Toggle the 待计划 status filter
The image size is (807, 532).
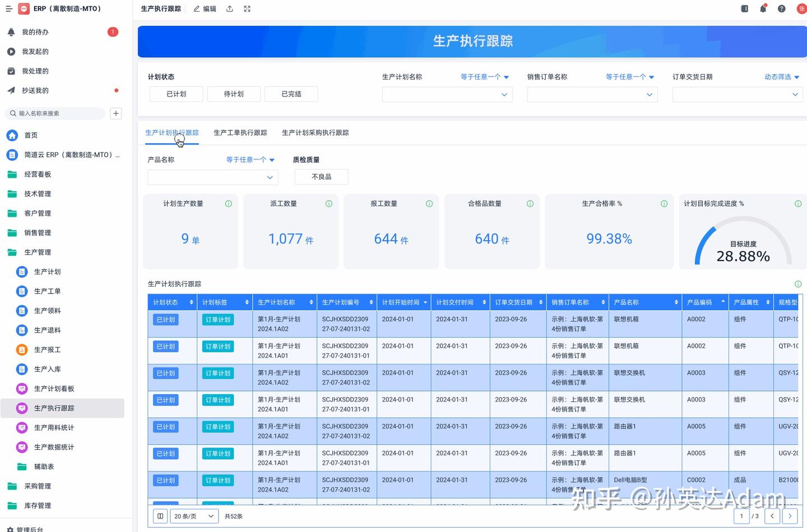pyautogui.click(x=234, y=94)
